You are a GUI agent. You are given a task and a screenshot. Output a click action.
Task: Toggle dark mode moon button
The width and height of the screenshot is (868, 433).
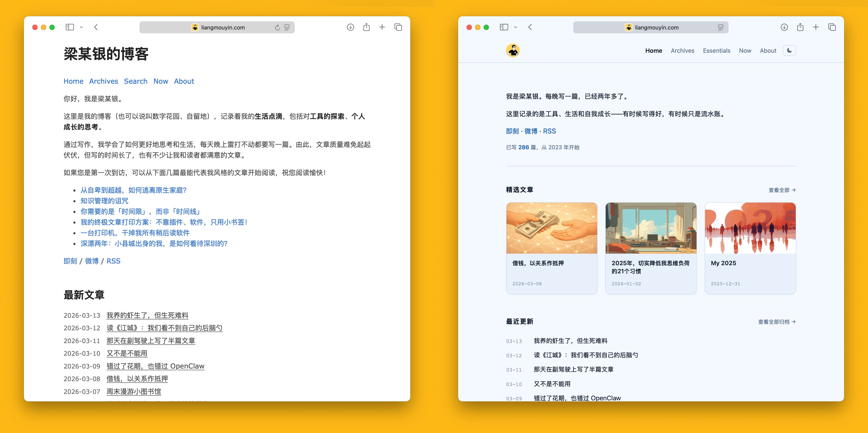790,51
